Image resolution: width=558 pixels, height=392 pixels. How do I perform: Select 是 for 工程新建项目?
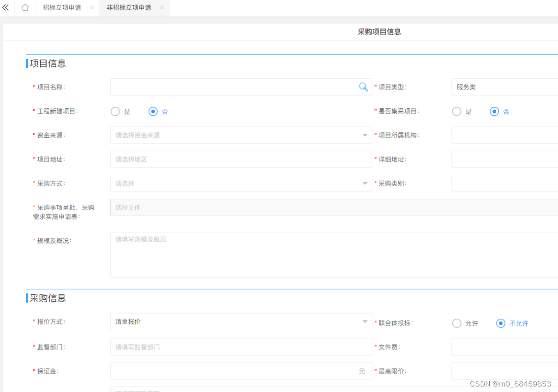115,111
